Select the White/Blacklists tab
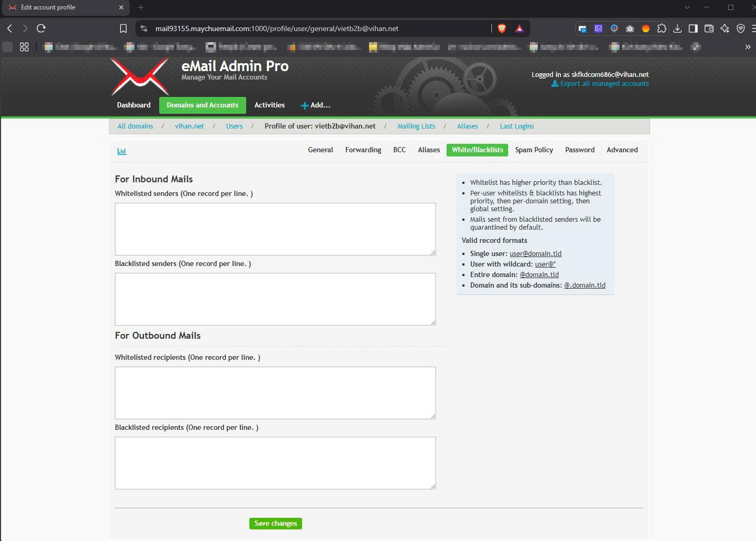This screenshot has height=541, width=756. click(477, 150)
